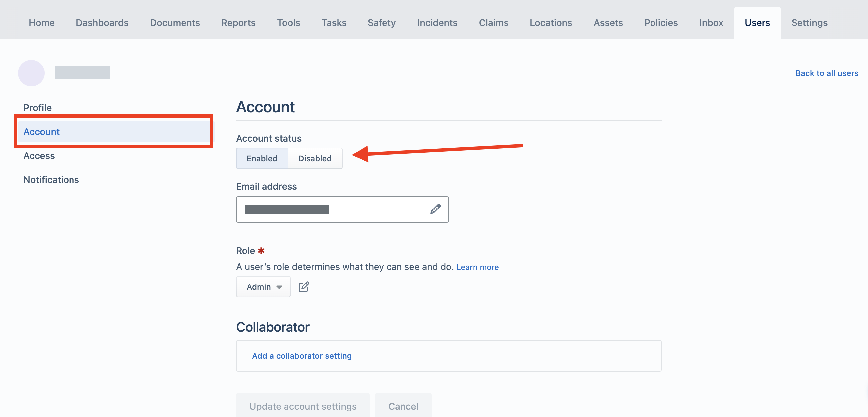Select the Tools tab
This screenshot has height=417, width=868.
click(288, 23)
